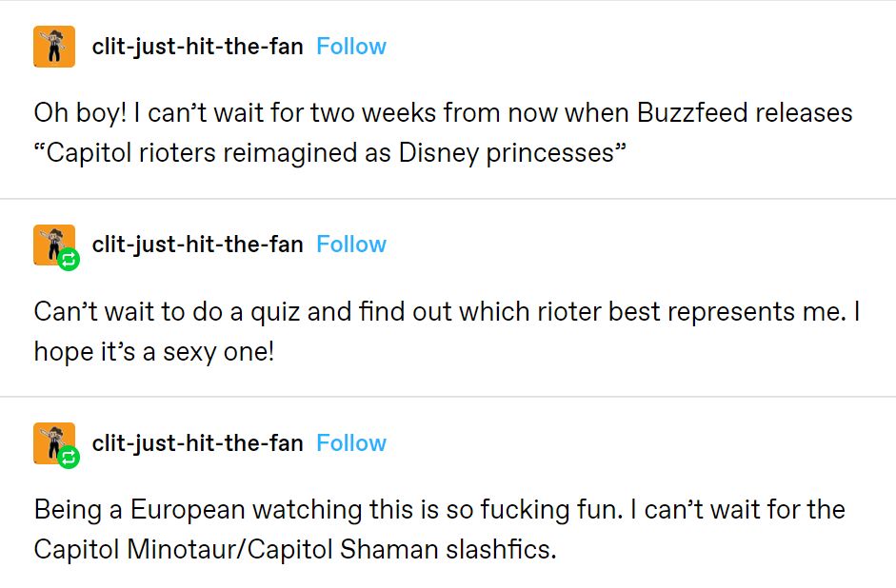Image resolution: width=896 pixels, height=588 pixels.
Task: Click the avatar on the third post
Action: [52, 442]
